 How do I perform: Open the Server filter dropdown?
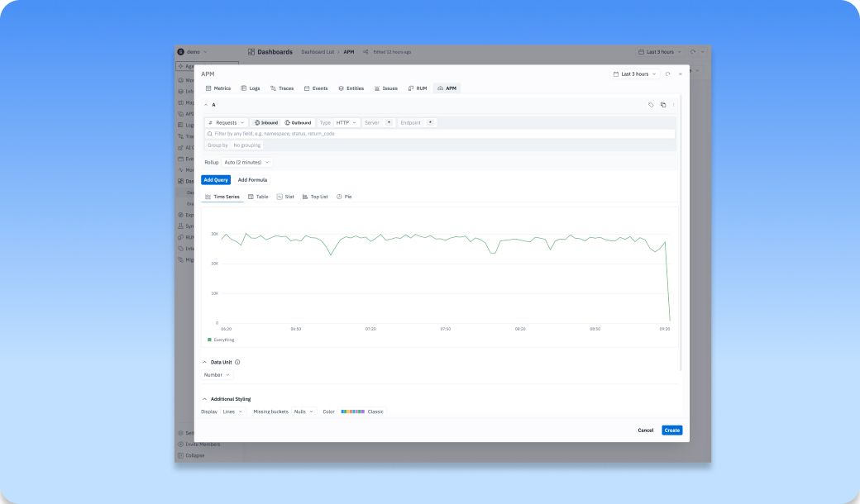click(389, 123)
